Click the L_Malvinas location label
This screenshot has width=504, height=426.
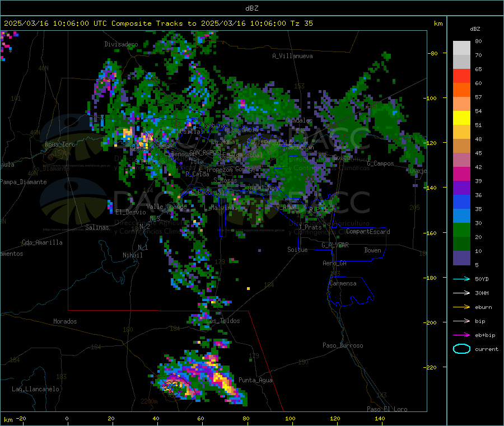pyautogui.click(x=221, y=208)
